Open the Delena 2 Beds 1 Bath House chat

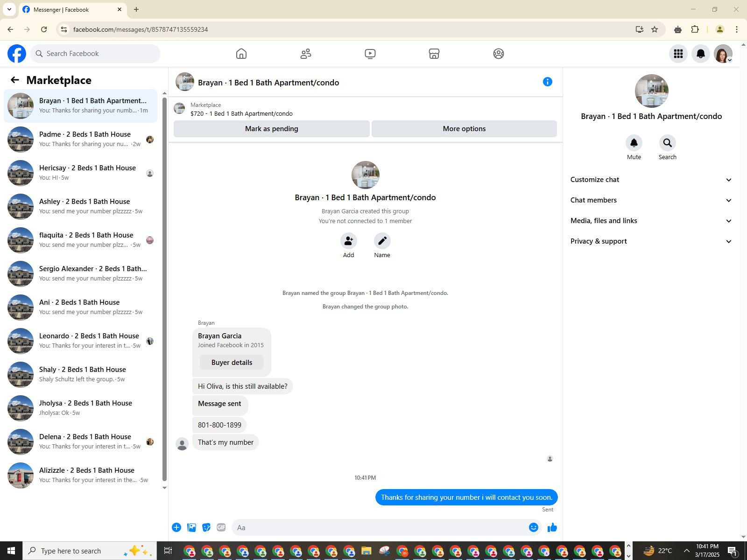coord(81,441)
